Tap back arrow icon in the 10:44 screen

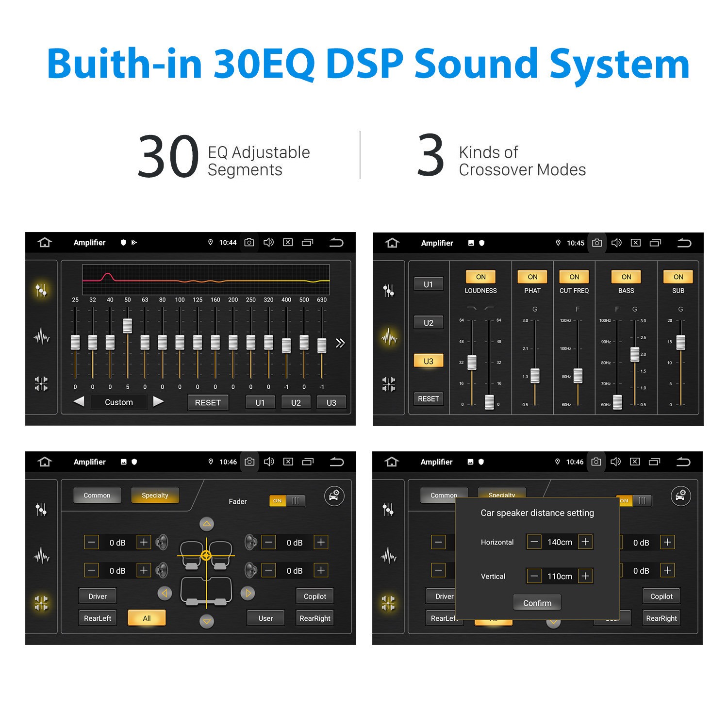pos(336,242)
